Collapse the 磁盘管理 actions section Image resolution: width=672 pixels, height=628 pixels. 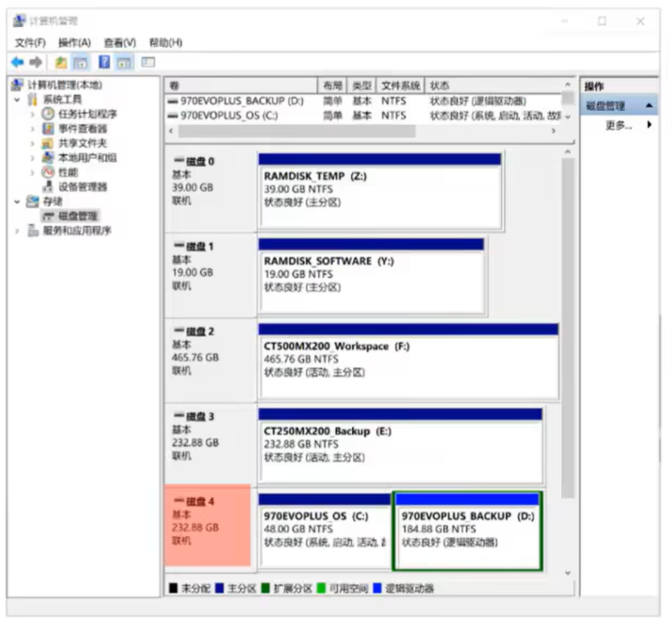(649, 105)
